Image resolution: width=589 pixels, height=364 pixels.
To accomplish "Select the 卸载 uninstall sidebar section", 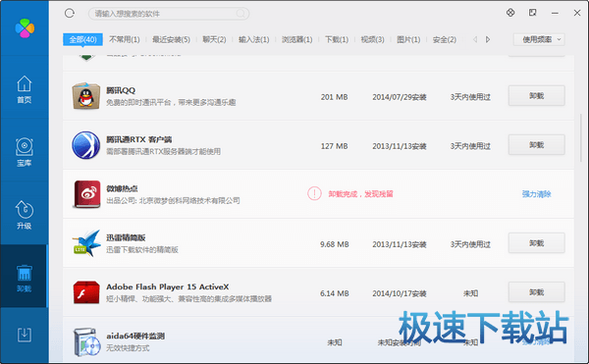I will [24, 278].
